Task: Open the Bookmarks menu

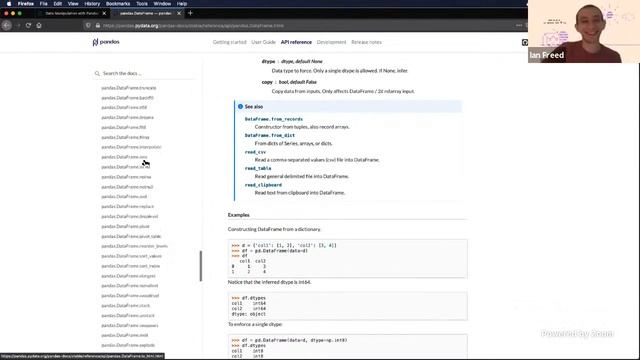Action: click(118, 4)
